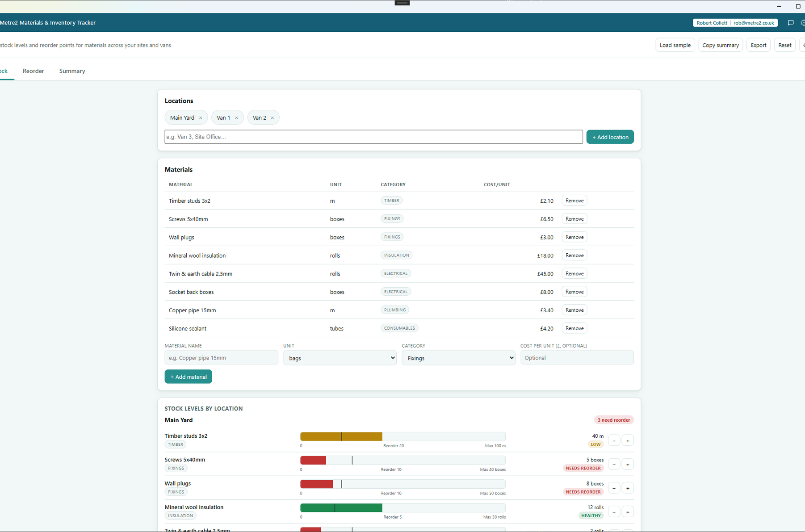Remove the Van 1 location chip
The image size is (805, 532).
[236, 118]
